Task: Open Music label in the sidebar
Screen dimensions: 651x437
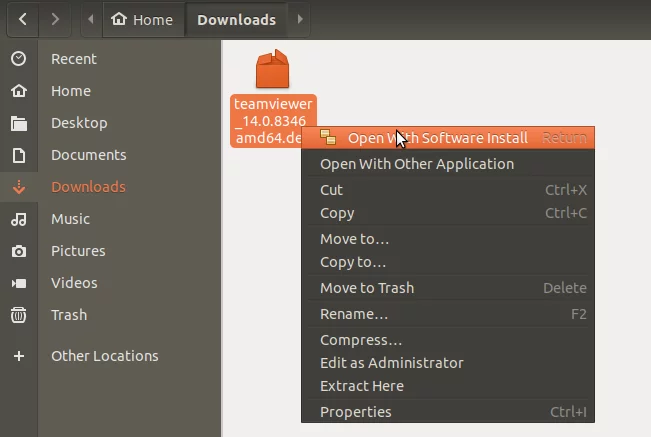Action: (71, 219)
